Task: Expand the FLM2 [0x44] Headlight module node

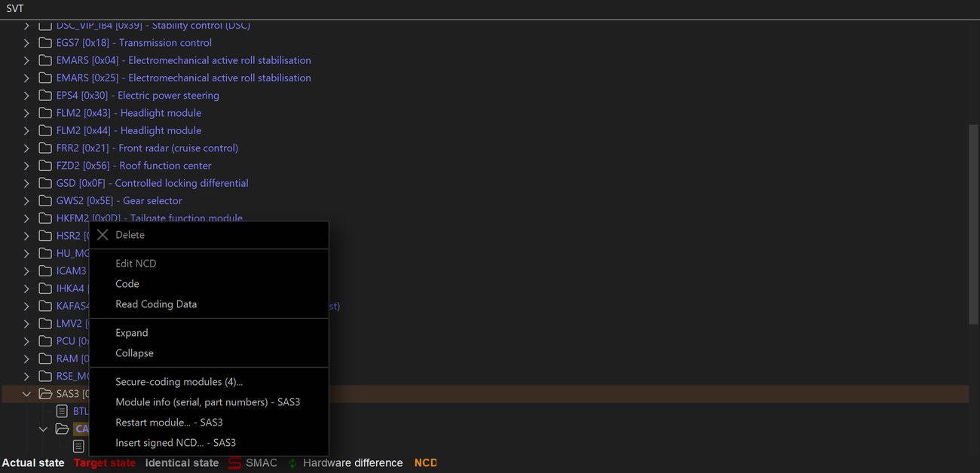Action: [x=27, y=130]
